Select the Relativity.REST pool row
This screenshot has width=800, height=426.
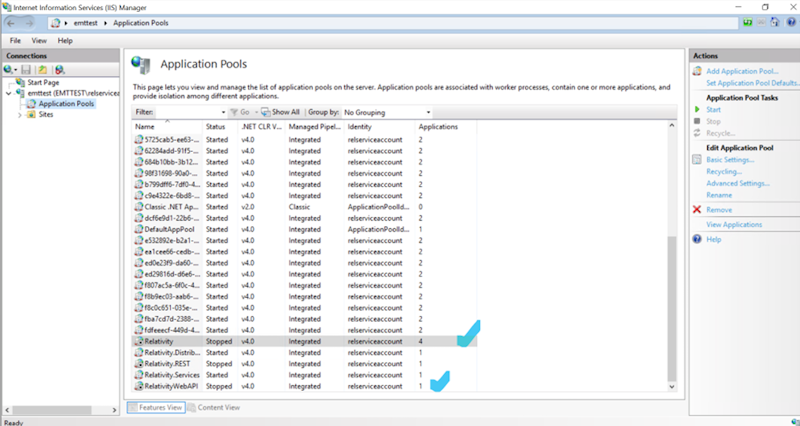(x=304, y=364)
